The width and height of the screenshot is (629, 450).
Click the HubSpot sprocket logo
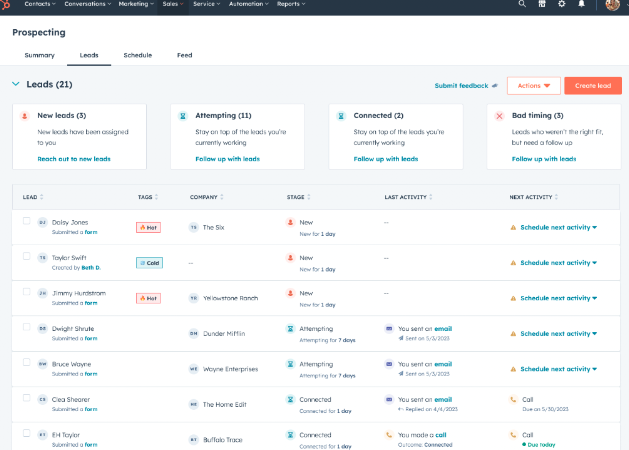click(x=6, y=4)
